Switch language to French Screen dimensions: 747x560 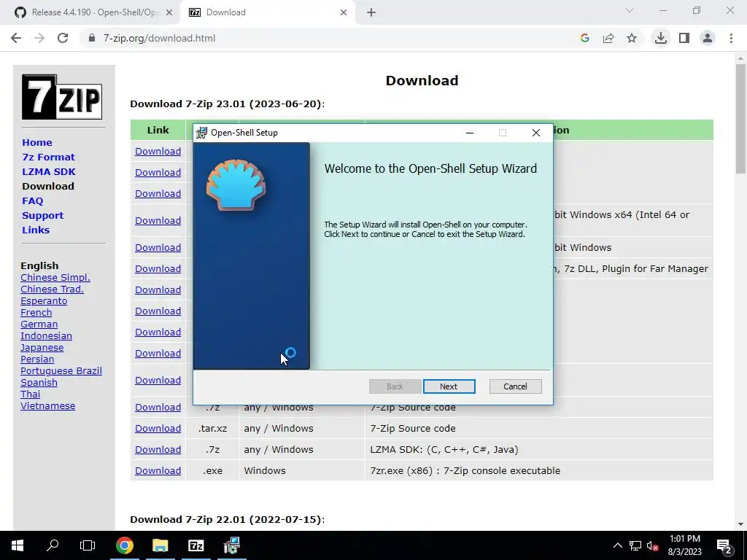point(36,312)
